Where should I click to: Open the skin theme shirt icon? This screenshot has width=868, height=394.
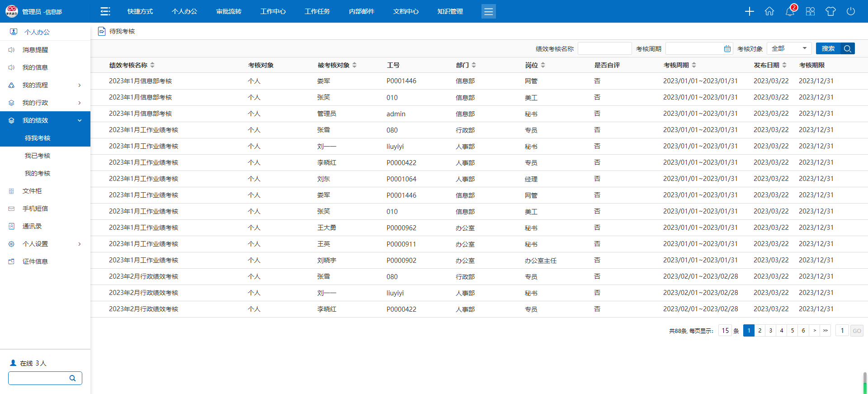click(830, 11)
